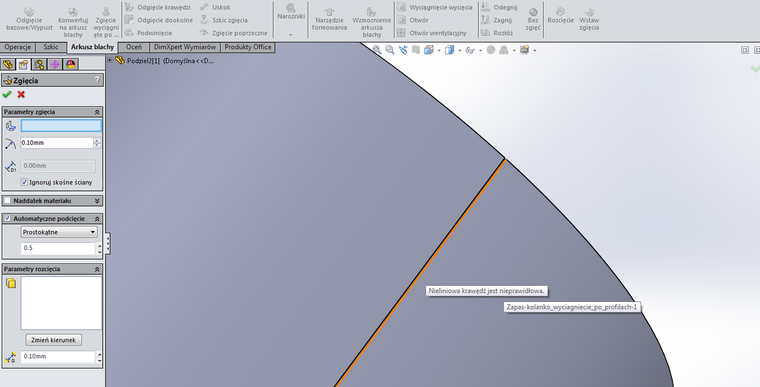Click the bend radius 0.10mm field

pos(57,143)
